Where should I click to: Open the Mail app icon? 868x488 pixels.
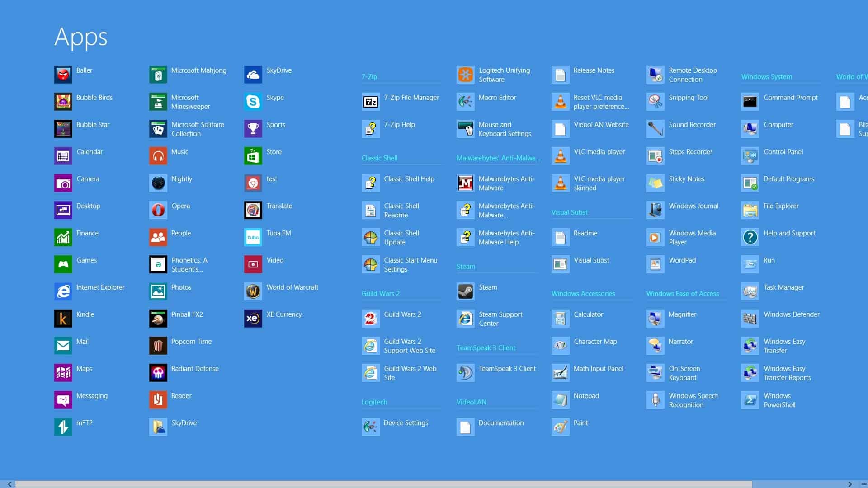point(63,346)
